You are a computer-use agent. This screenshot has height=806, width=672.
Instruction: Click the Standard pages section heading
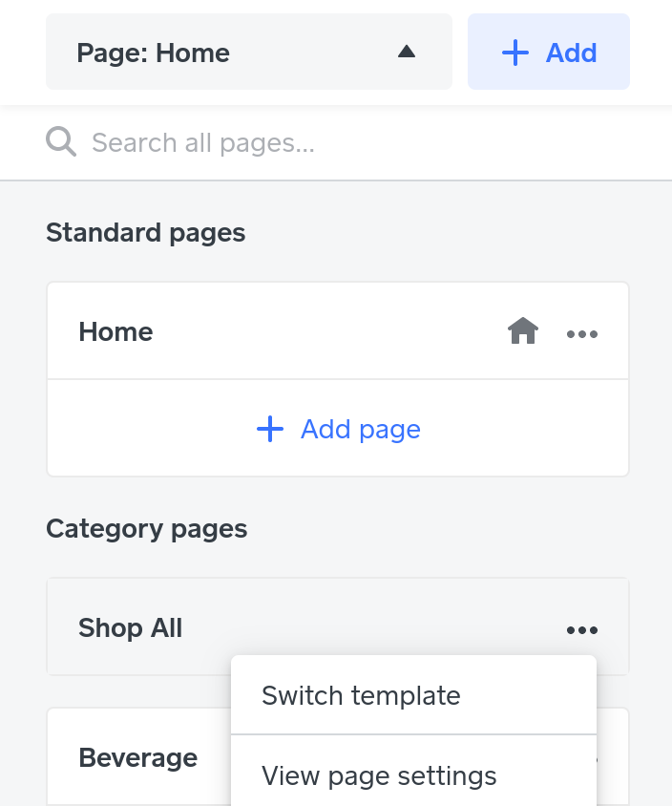(x=146, y=233)
